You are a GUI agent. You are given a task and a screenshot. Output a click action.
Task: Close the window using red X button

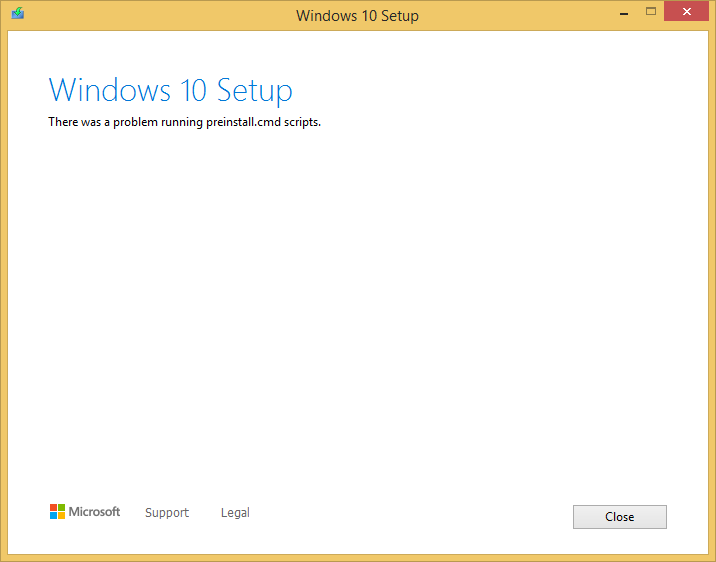tap(687, 12)
